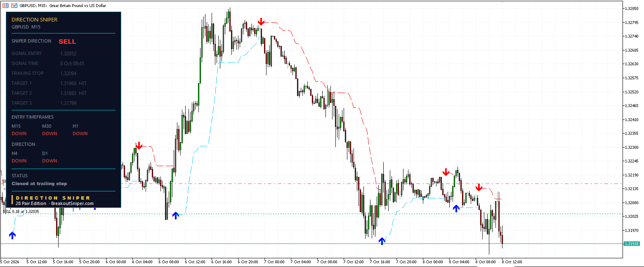Click the '8 Oct 00:00' time axis label
Screen dimensions: 644x267
click(x=433, y=262)
